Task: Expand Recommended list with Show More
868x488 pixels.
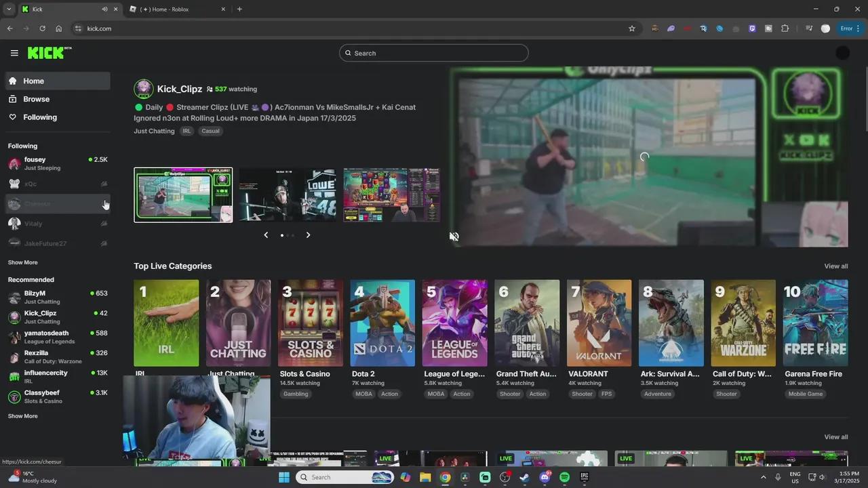Action: pyautogui.click(x=22, y=416)
